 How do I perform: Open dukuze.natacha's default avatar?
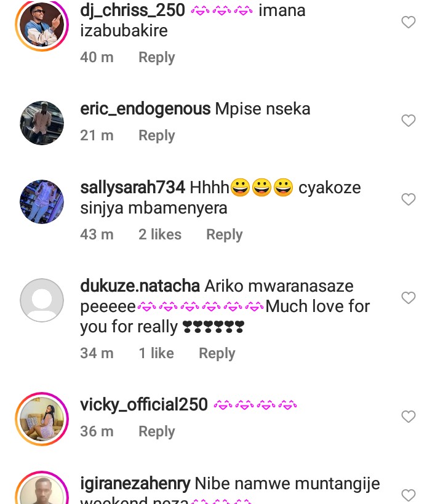(42, 300)
